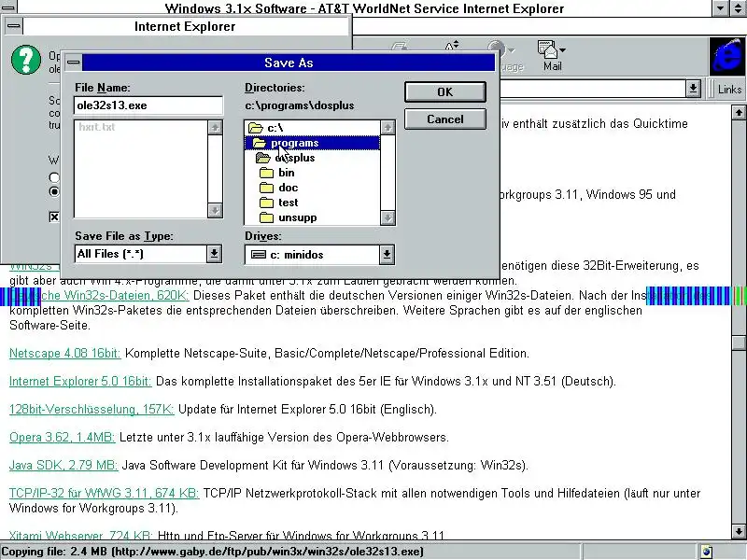
Task: Click the Cancel button
Action: [x=445, y=119]
